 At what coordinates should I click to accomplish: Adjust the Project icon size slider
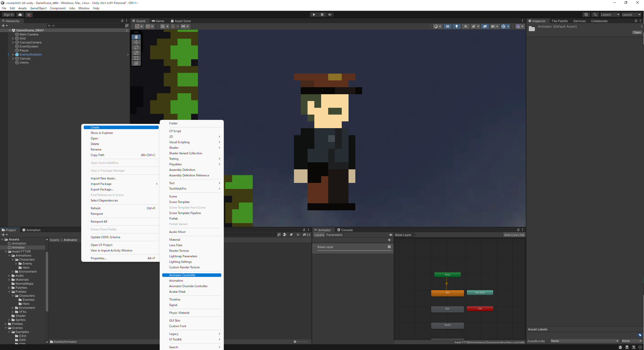pos(300,342)
